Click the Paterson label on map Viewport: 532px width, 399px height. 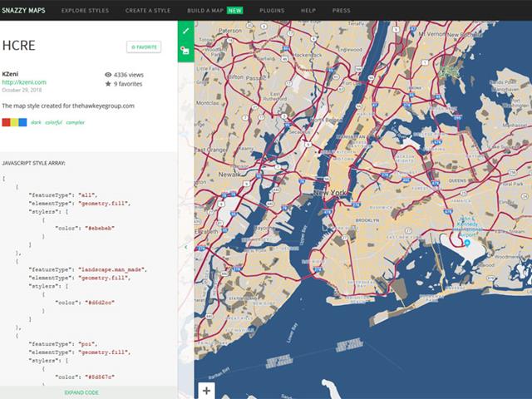(x=230, y=31)
